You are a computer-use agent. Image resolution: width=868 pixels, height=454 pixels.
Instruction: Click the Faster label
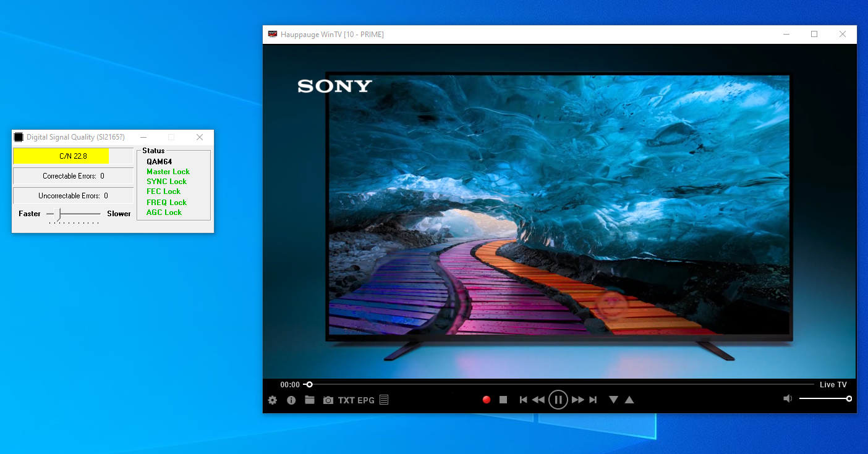[x=30, y=214]
